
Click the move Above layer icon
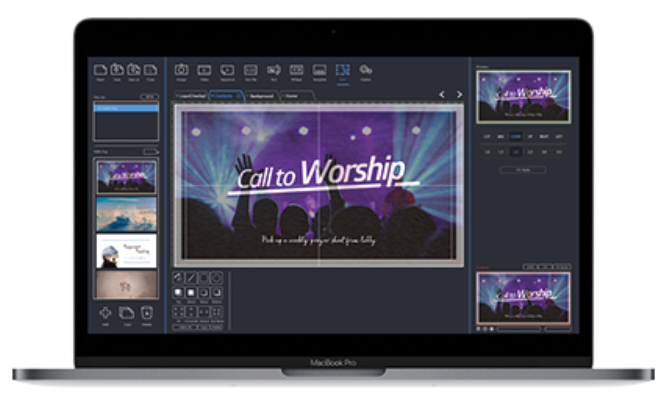point(191,293)
